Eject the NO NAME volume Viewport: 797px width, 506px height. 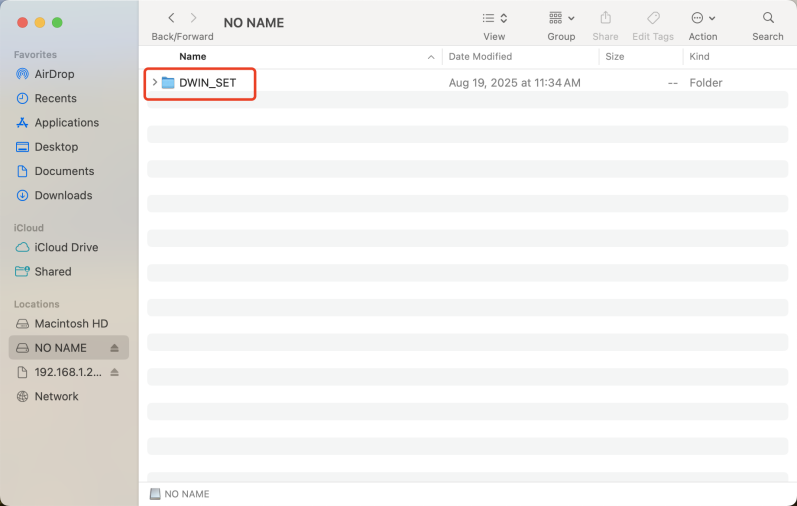pos(114,348)
